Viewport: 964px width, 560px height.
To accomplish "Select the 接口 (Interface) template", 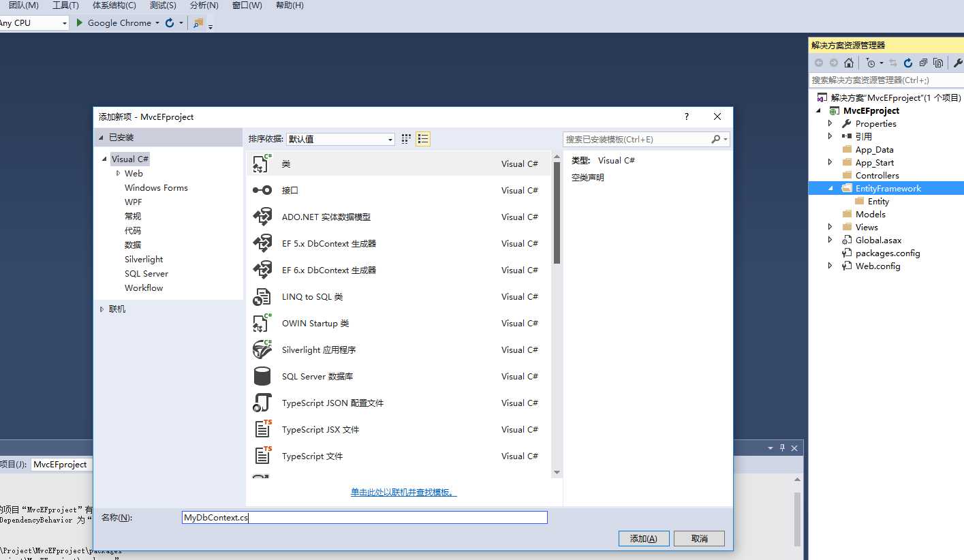I will pos(399,190).
